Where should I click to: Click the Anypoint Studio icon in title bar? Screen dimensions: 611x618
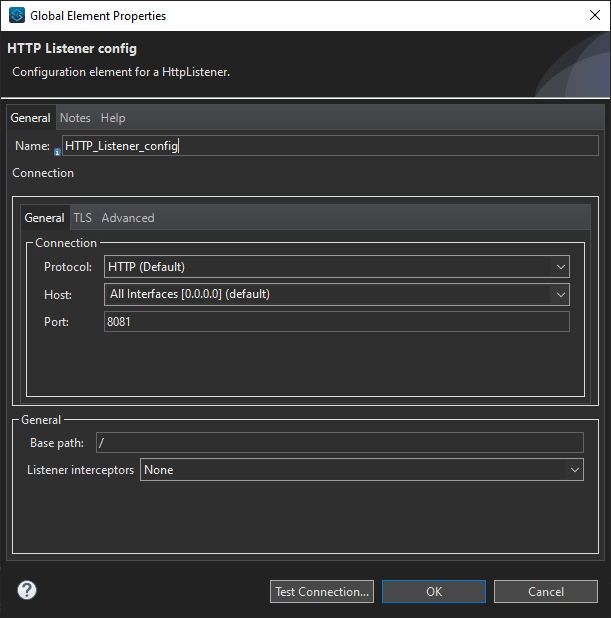pyautogui.click(x=17, y=15)
